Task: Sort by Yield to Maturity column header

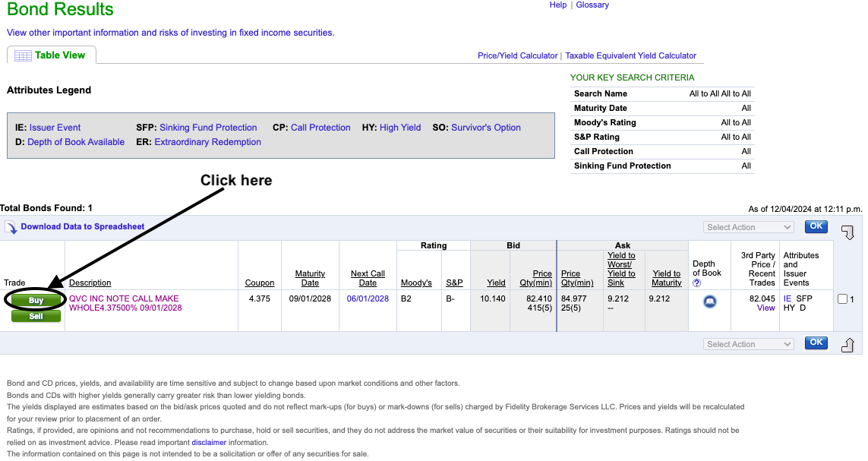Action: point(667,278)
